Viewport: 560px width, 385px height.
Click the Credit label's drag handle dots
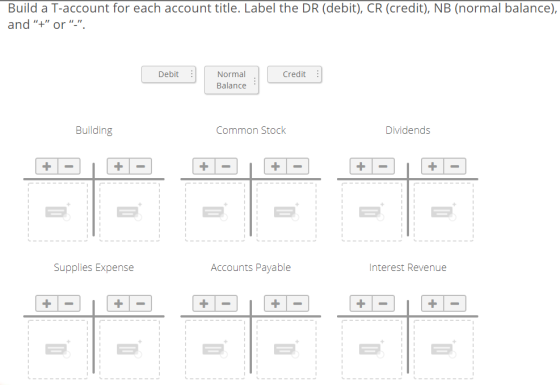point(318,74)
